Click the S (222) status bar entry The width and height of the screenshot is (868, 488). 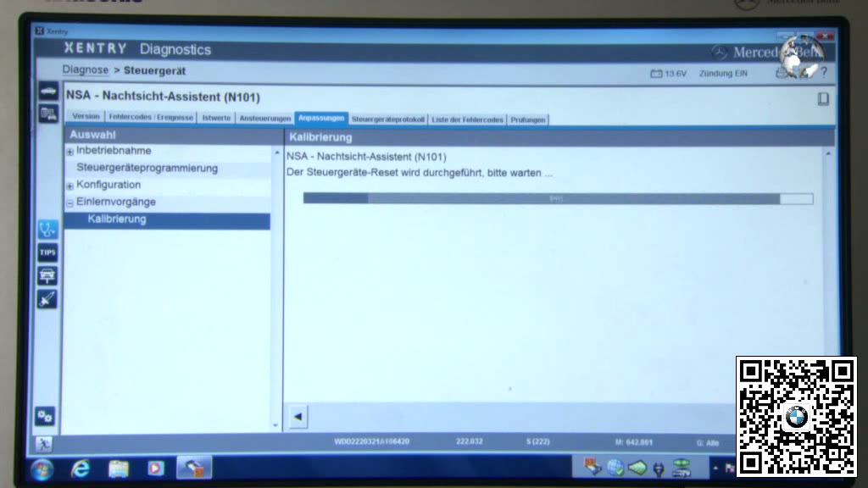click(x=537, y=441)
